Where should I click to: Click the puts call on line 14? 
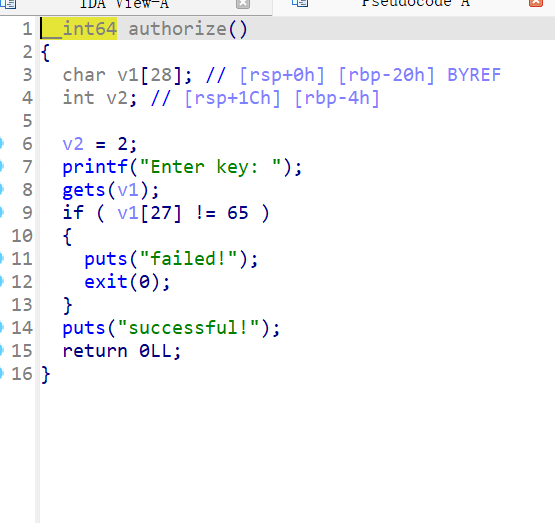click(x=84, y=328)
